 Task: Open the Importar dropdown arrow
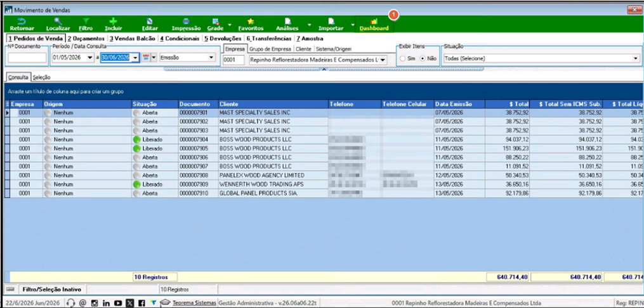pos(352,25)
